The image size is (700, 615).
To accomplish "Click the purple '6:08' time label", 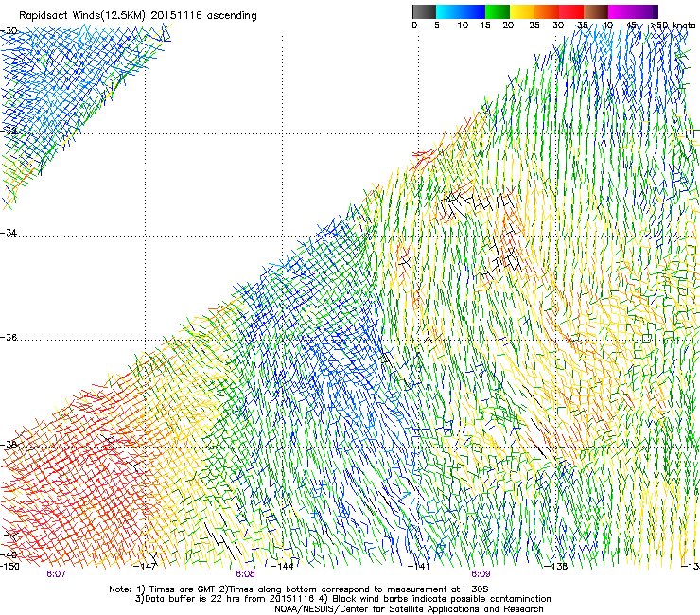I will (246, 574).
